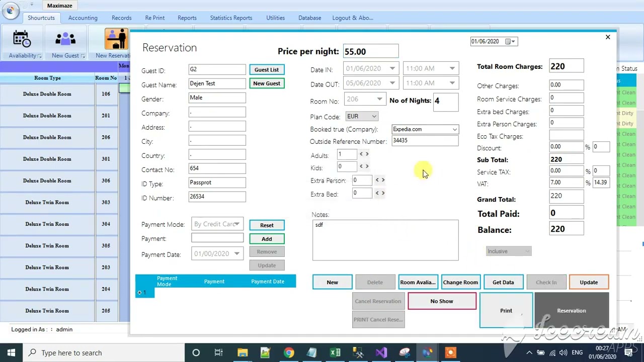Switch to Visual Studio in the taskbar
This screenshot has height=362, width=644.
tap(381, 353)
